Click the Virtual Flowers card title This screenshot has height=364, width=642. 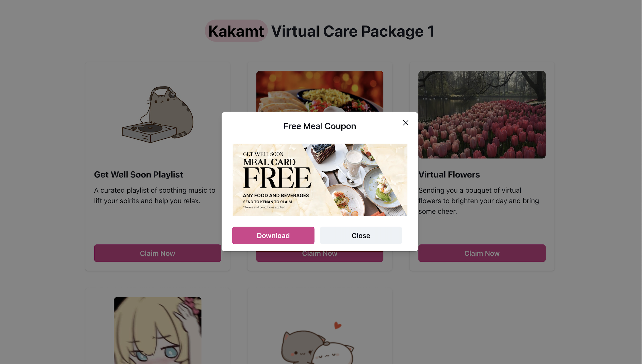449,174
